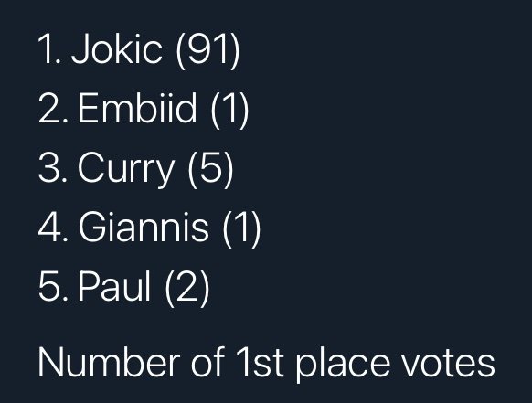532x403 pixels.
Task: Select the (1) next to Giannis
Action: coord(241,228)
